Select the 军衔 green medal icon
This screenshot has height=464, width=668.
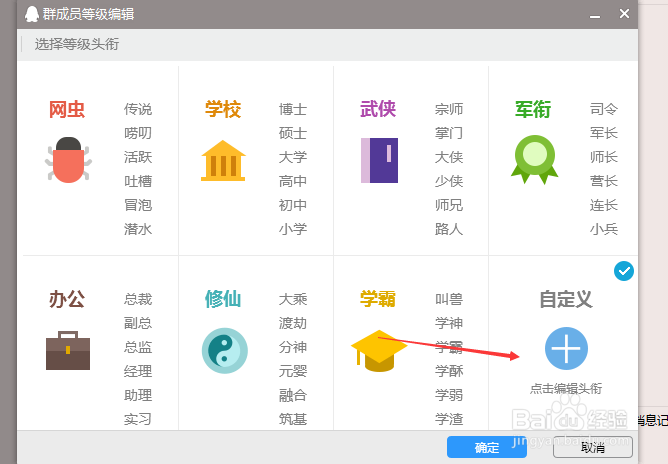[x=534, y=159]
